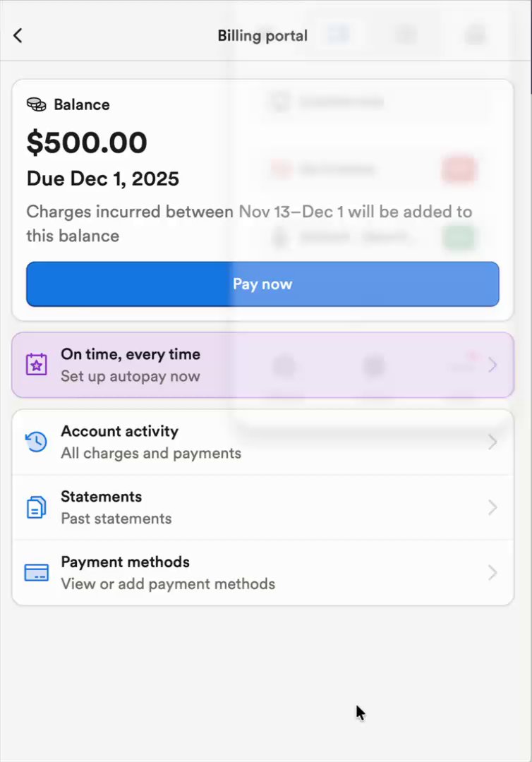Image resolution: width=532 pixels, height=762 pixels.
Task: Go back using the header arrow
Action: pos(18,35)
